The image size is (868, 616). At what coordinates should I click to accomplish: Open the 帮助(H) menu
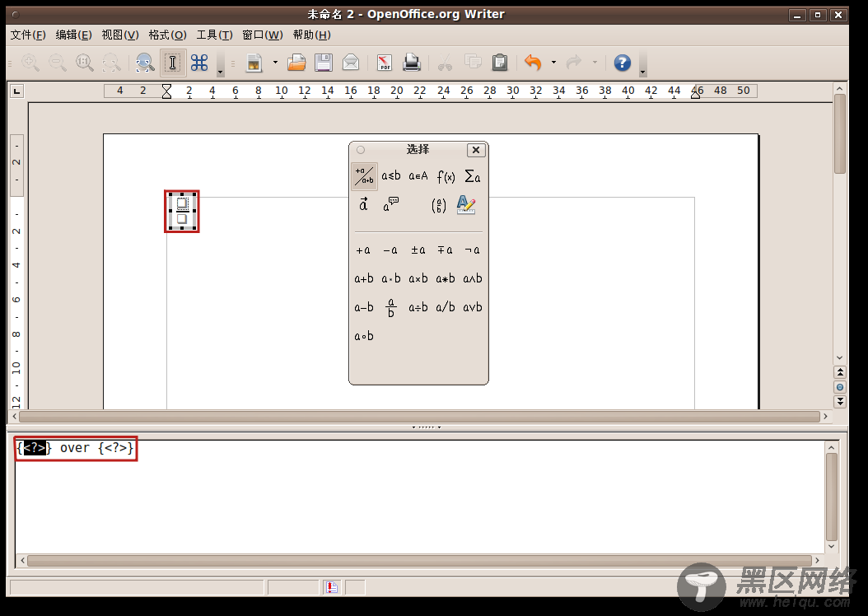coord(311,35)
